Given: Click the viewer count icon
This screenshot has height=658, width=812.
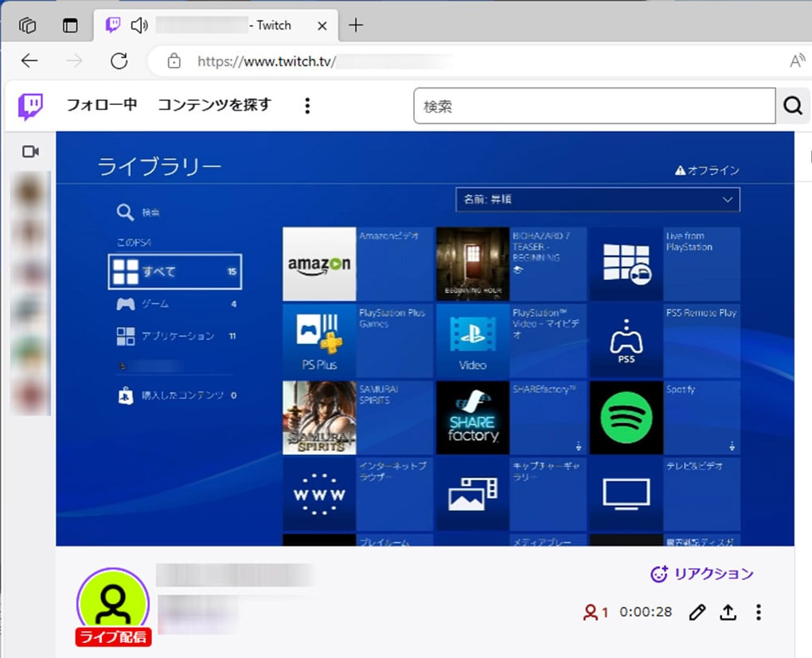Looking at the screenshot, I should pyautogui.click(x=590, y=612).
